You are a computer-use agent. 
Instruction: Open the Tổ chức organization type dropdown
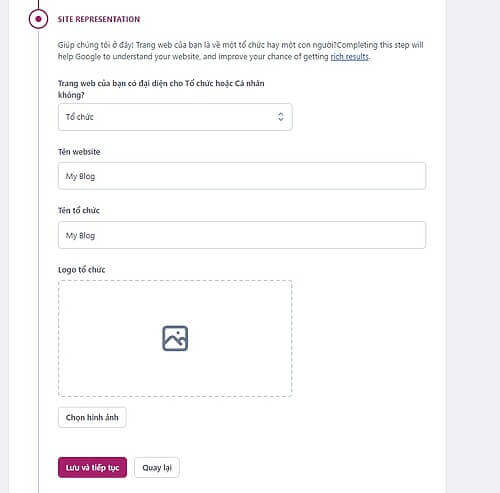175,117
